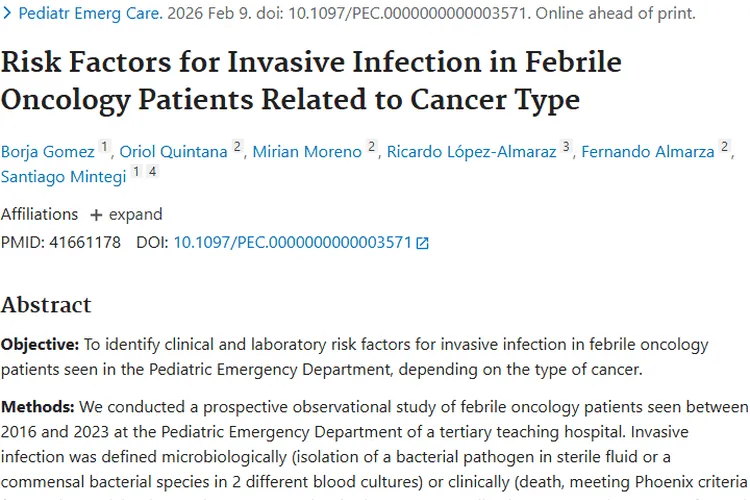Image resolution: width=750 pixels, height=500 pixels.
Task: Click affiliation superscript 2 after Mirian Moreno
Action: point(372,148)
